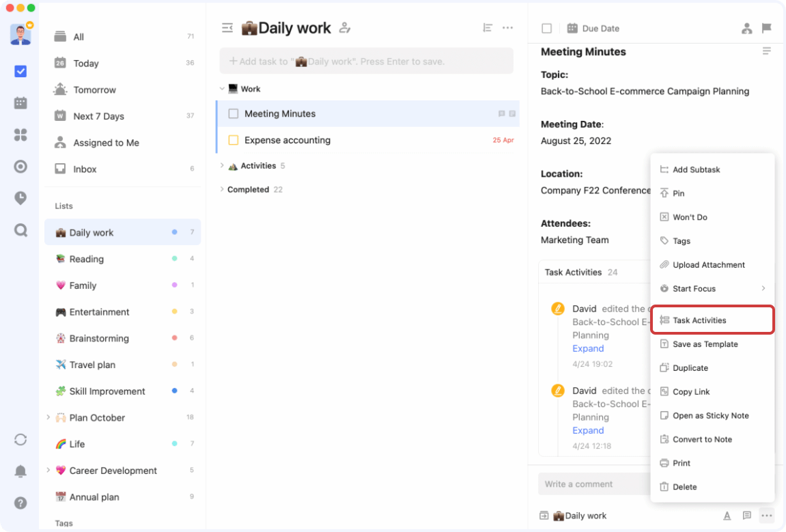The image size is (786, 532).
Task: Mark Expense accounting as complete
Action: click(232, 140)
